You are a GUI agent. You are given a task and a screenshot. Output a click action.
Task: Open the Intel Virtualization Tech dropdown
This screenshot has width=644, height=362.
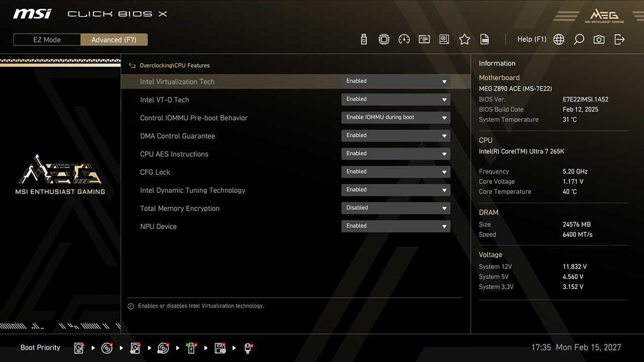pyautogui.click(x=395, y=81)
